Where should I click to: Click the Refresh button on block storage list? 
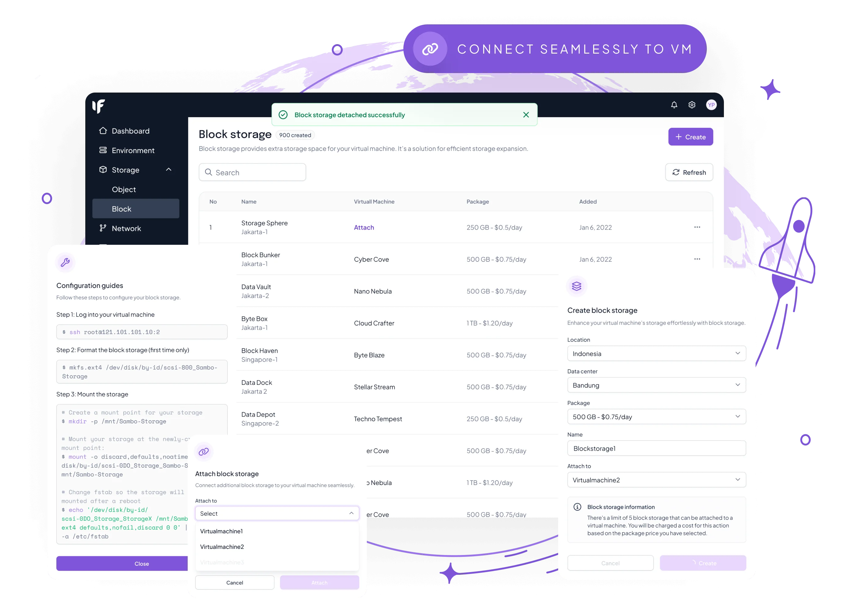[x=689, y=172]
